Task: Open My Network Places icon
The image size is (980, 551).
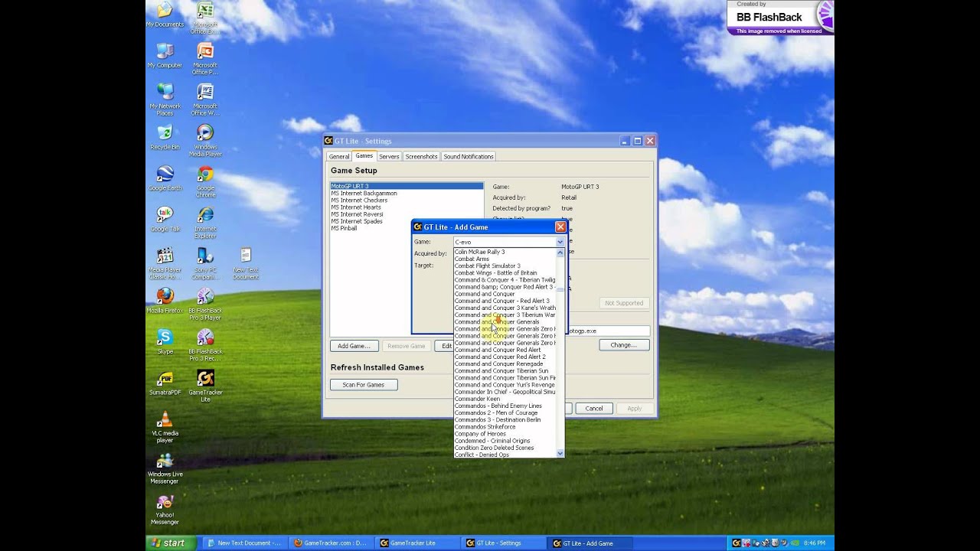Action: pyautogui.click(x=165, y=99)
